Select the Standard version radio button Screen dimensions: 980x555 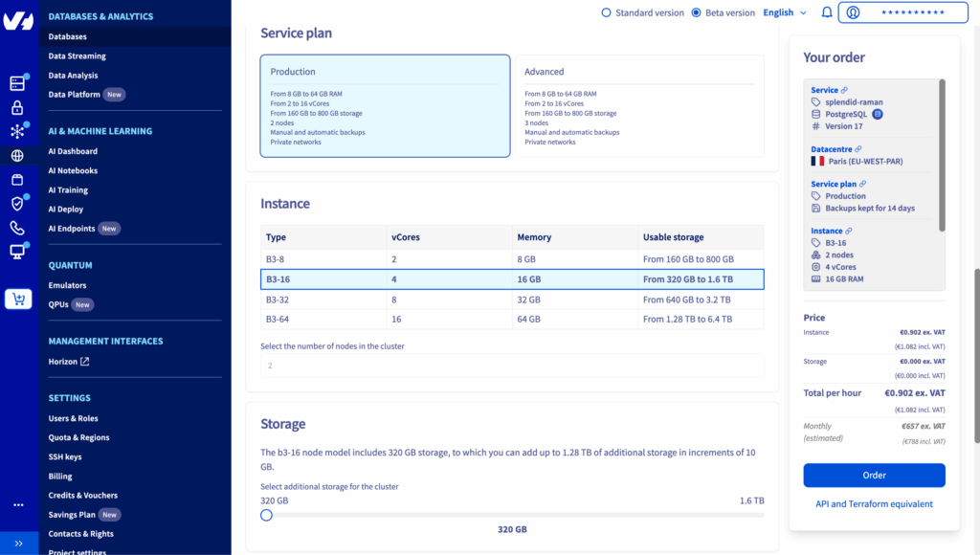point(606,12)
